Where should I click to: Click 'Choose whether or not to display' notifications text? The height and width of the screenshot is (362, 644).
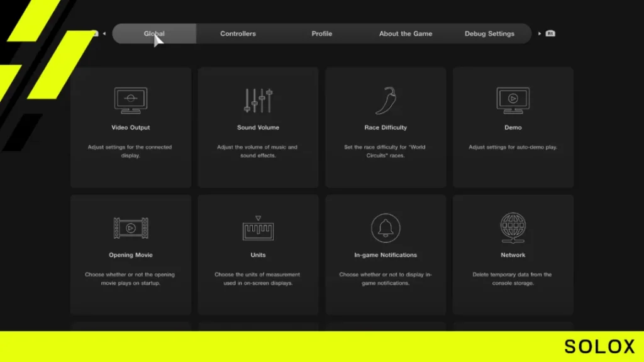pos(386,278)
